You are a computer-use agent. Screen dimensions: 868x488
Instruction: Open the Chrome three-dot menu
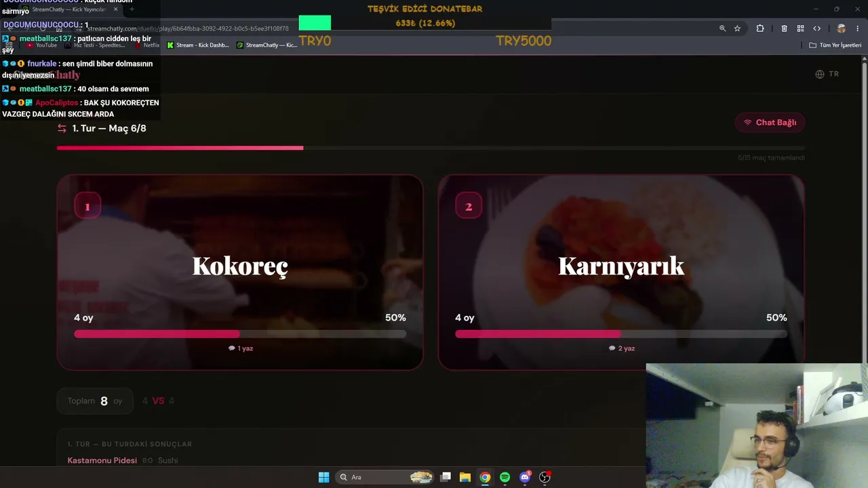click(857, 28)
